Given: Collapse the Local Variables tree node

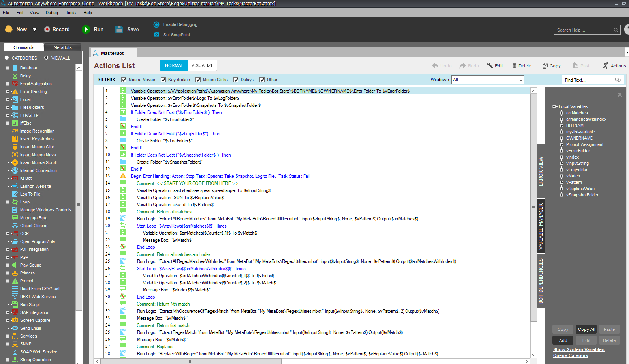Looking at the screenshot, I should click(554, 106).
